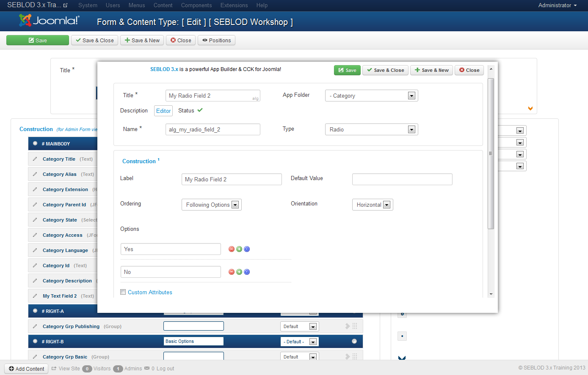Toggle the green Status checkmark

click(x=200, y=110)
